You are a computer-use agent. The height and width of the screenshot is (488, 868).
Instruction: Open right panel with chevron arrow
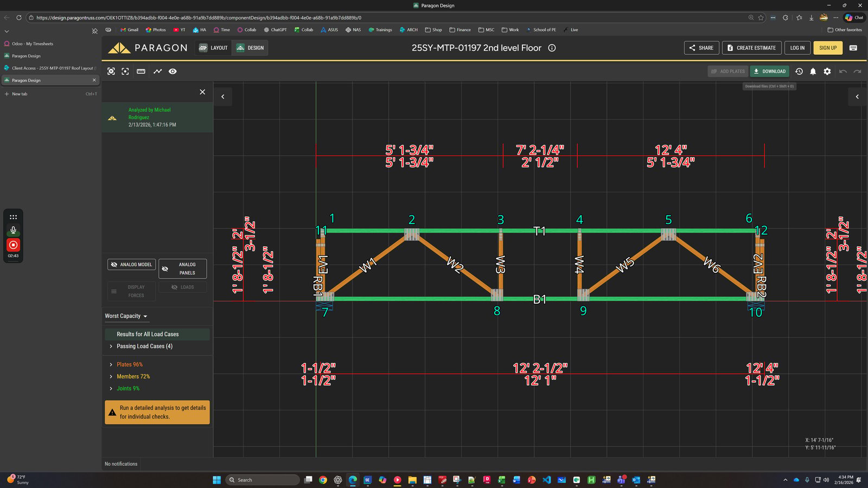coord(857,97)
